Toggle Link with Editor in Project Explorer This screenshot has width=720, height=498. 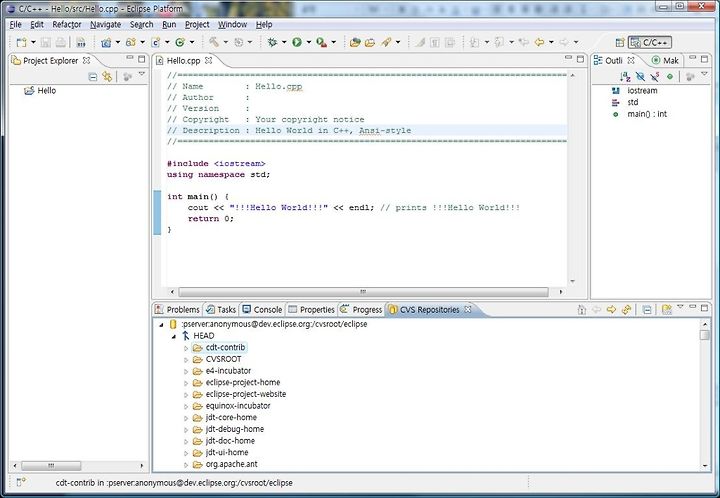pyautogui.click(x=107, y=77)
